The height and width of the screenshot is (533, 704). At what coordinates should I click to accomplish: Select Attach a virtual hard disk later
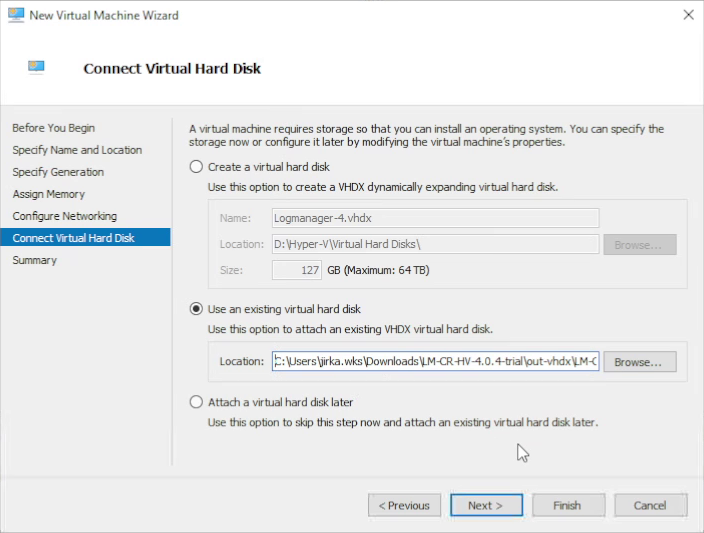click(196, 402)
